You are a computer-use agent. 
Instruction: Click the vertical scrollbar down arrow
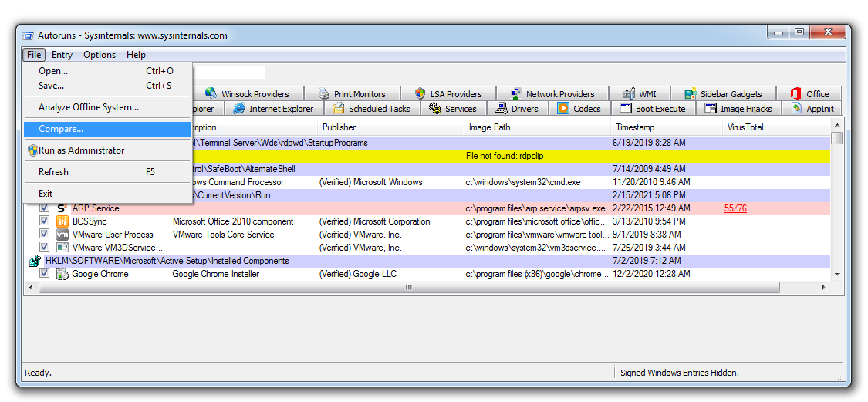(x=837, y=275)
